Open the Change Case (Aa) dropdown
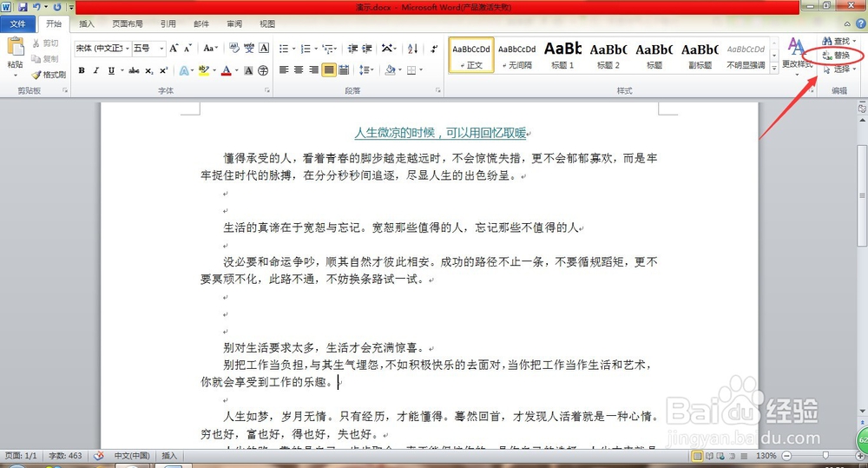The width and height of the screenshot is (868, 468). [210, 48]
